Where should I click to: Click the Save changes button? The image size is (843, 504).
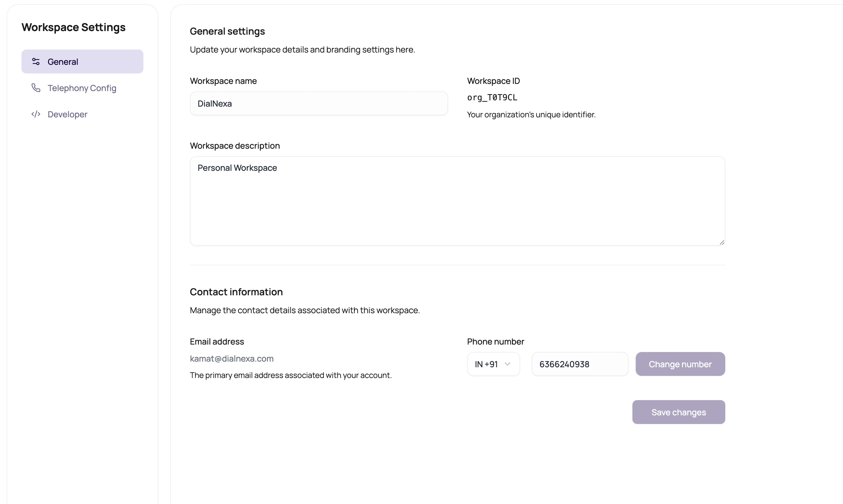click(x=678, y=412)
